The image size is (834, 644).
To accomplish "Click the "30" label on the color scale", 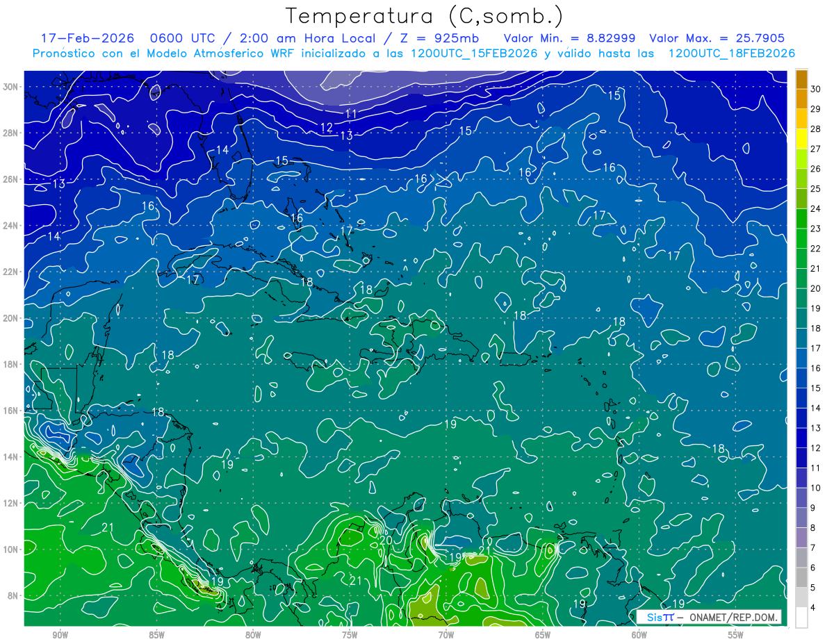I will point(815,89).
